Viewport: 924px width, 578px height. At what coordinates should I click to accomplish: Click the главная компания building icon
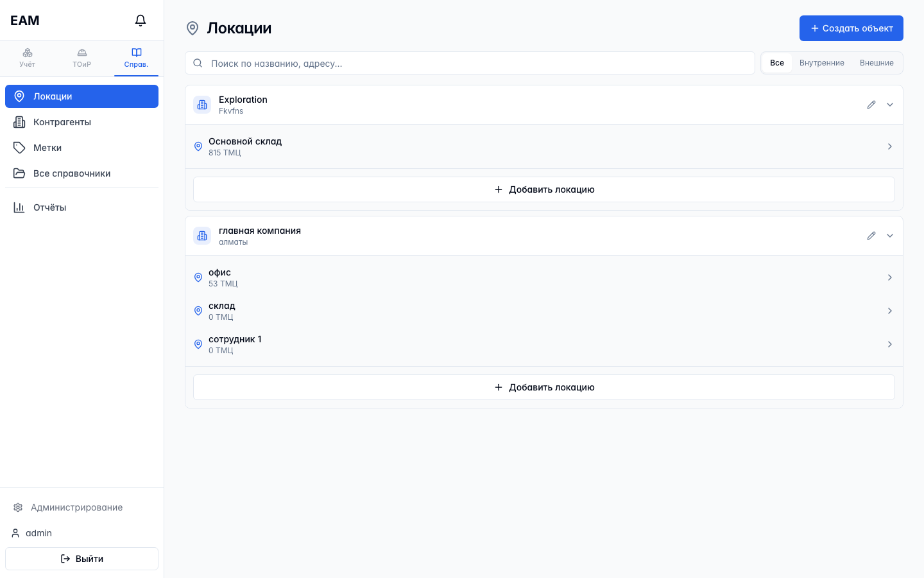click(202, 236)
